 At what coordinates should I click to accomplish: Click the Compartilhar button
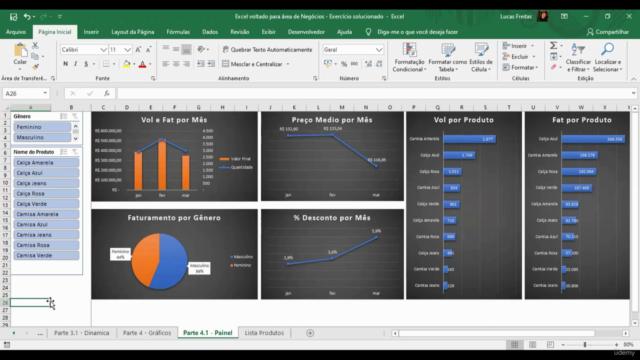click(608, 32)
